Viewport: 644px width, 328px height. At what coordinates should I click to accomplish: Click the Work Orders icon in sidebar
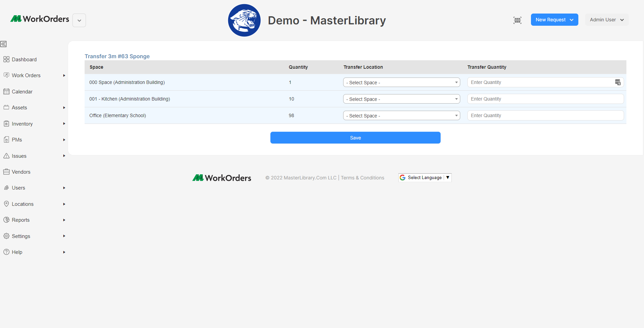pyautogui.click(x=6, y=75)
